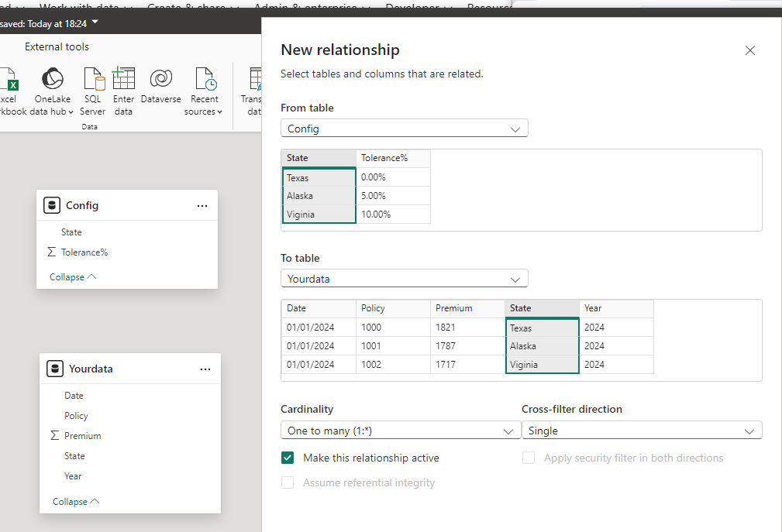The width and height of the screenshot is (782, 532).
Task: Open the From table dropdown showing Config
Action: tap(404, 129)
